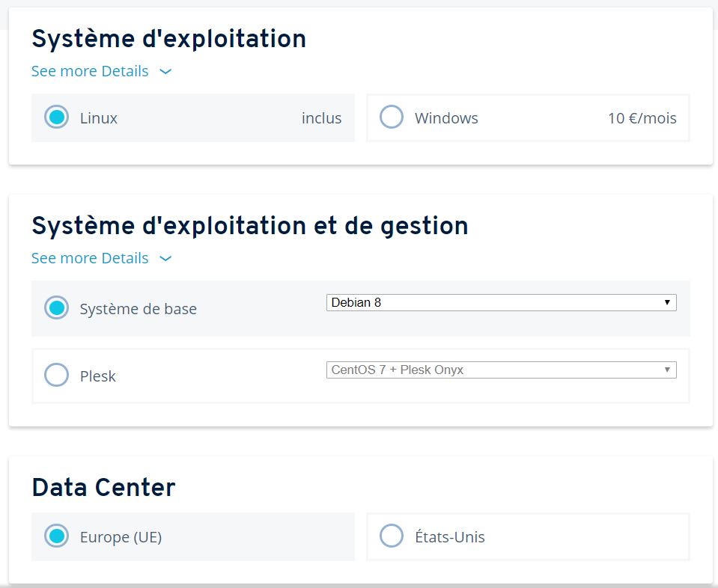Viewport: 718px width, 588px height.
Task: Open the CentOS 7 + Plesk Onyx dropdown
Action: (501, 369)
